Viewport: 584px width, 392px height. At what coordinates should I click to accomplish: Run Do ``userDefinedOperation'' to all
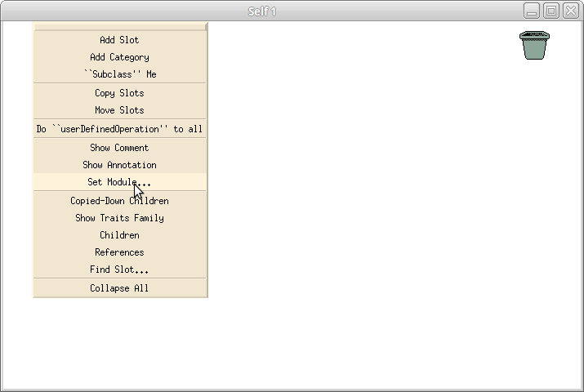click(x=119, y=129)
